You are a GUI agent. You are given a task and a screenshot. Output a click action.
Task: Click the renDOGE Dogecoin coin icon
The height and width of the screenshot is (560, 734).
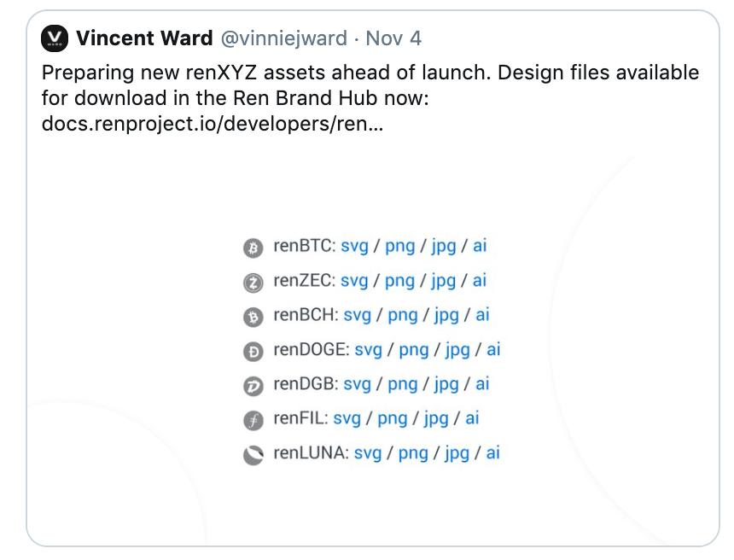253,352
